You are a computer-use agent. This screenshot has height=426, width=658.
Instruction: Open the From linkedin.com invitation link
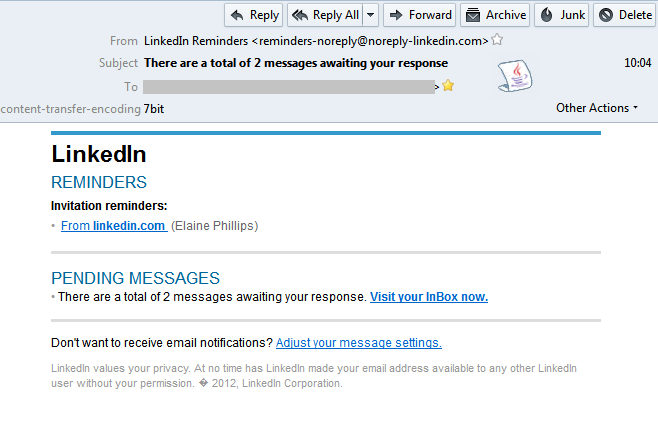(x=114, y=226)
